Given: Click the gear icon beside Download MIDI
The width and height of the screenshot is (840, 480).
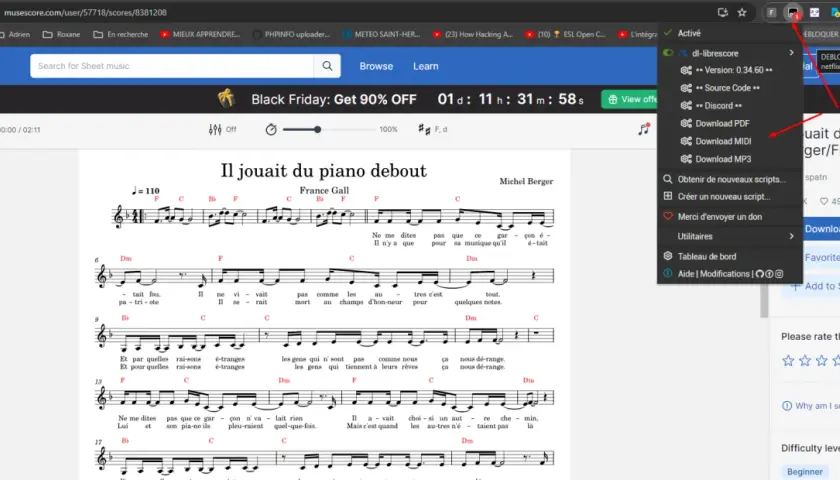Looking at the screenshot, I should click(686, 141).
